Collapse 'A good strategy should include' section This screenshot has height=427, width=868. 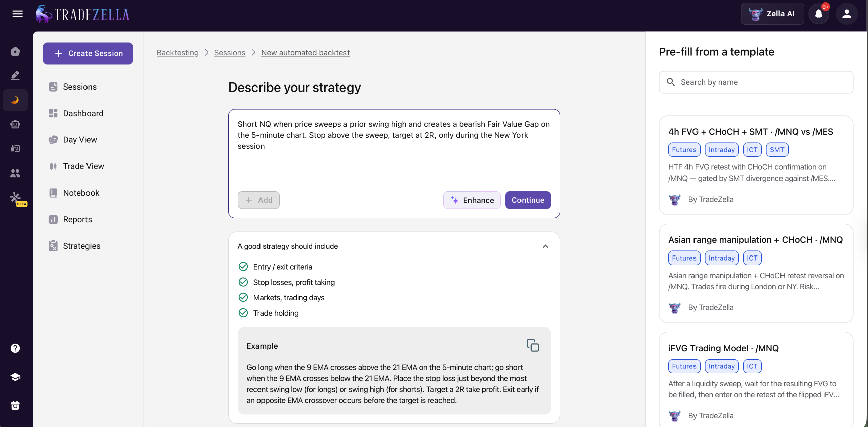click(545, 246)
